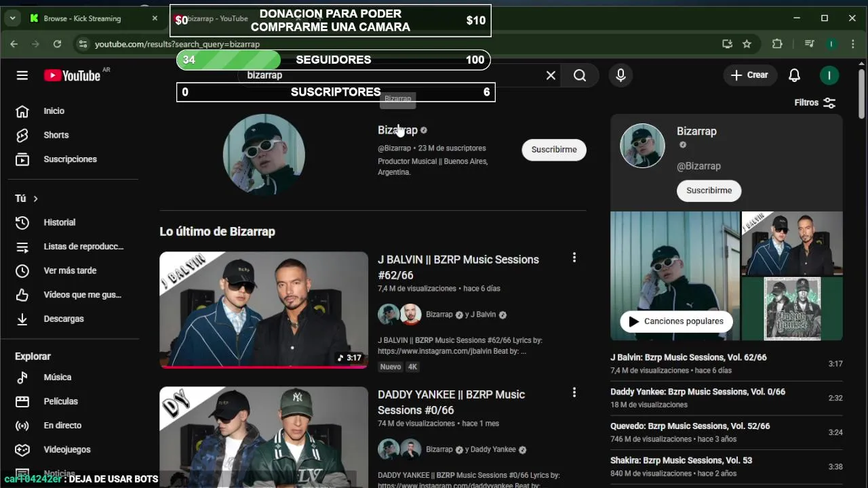Reload the page in Chrome

coord(57,44)
